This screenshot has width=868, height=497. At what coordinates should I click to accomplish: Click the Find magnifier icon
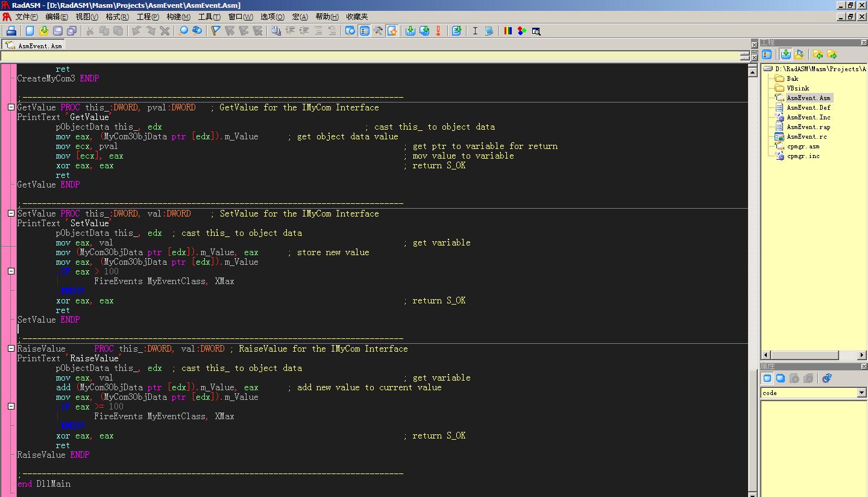[183, 31]
